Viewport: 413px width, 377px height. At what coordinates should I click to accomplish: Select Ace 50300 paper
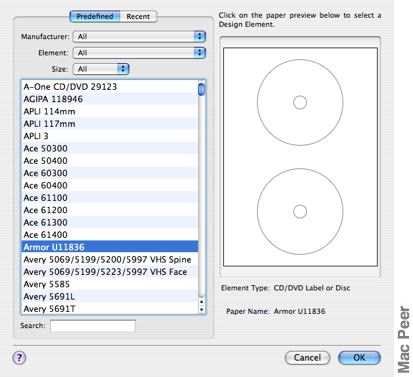[x=110, y=148]
